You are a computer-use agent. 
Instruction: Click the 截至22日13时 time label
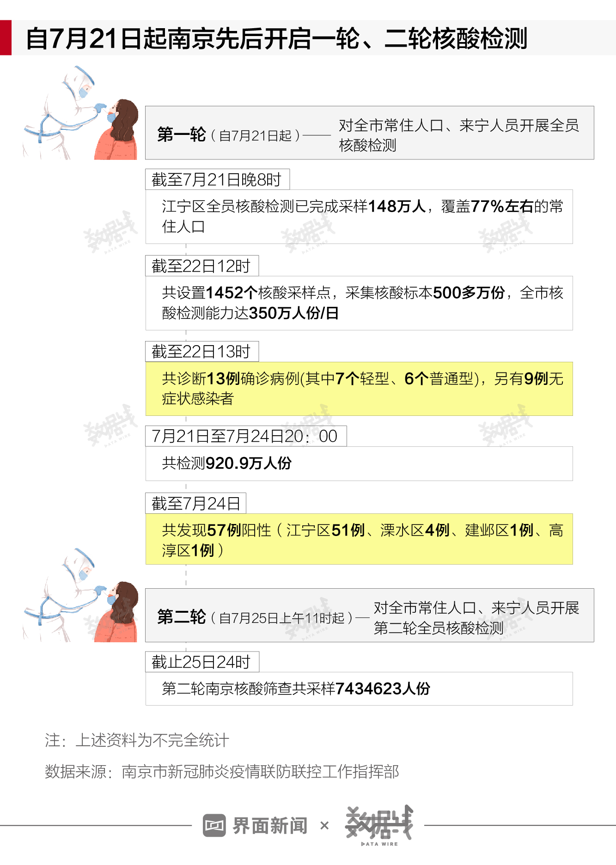coord(202,352)
